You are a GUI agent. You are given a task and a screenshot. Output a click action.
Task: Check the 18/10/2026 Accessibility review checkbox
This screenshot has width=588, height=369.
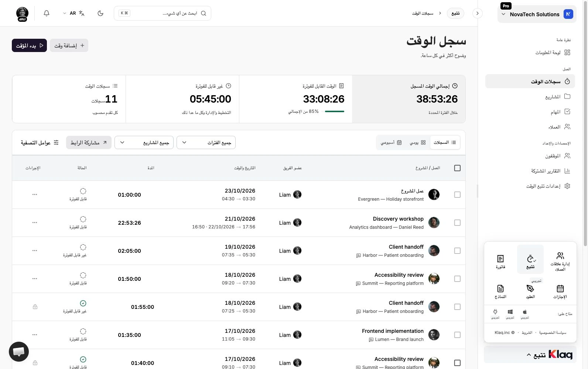click(x=457, y=279)
